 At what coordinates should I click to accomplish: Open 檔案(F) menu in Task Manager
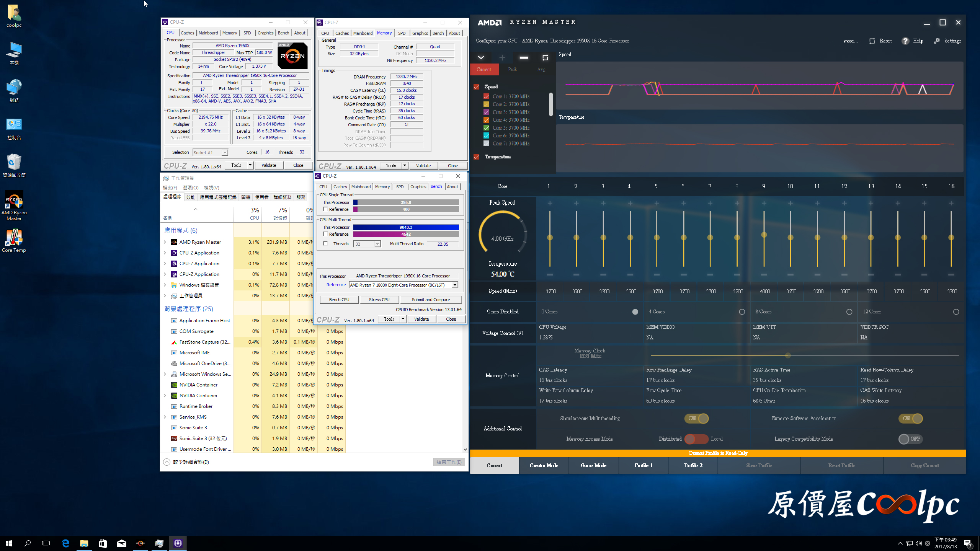coord(170,188)
